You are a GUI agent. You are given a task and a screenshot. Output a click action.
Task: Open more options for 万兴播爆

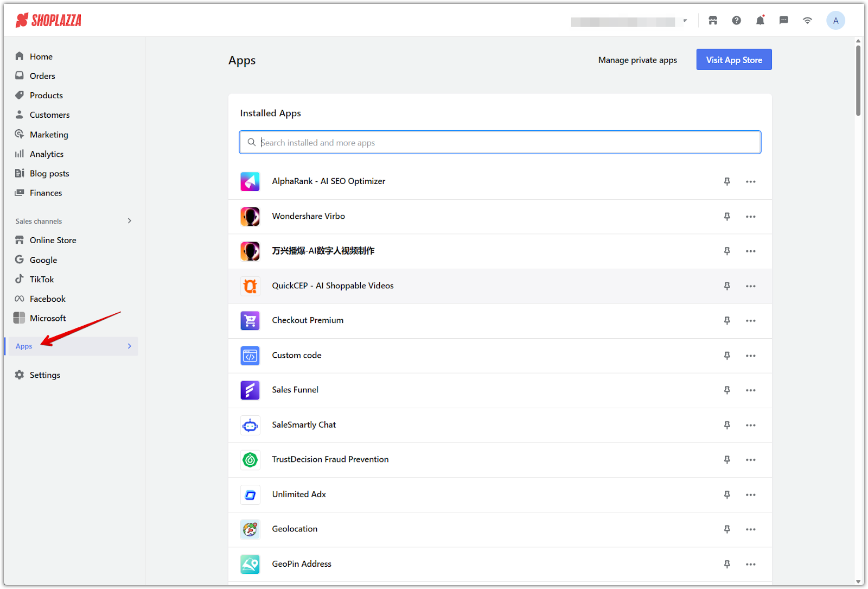point(750,251)
